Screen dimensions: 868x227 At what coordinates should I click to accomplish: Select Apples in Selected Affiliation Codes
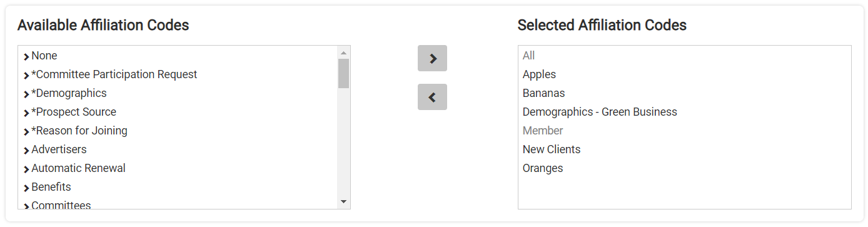539,74
